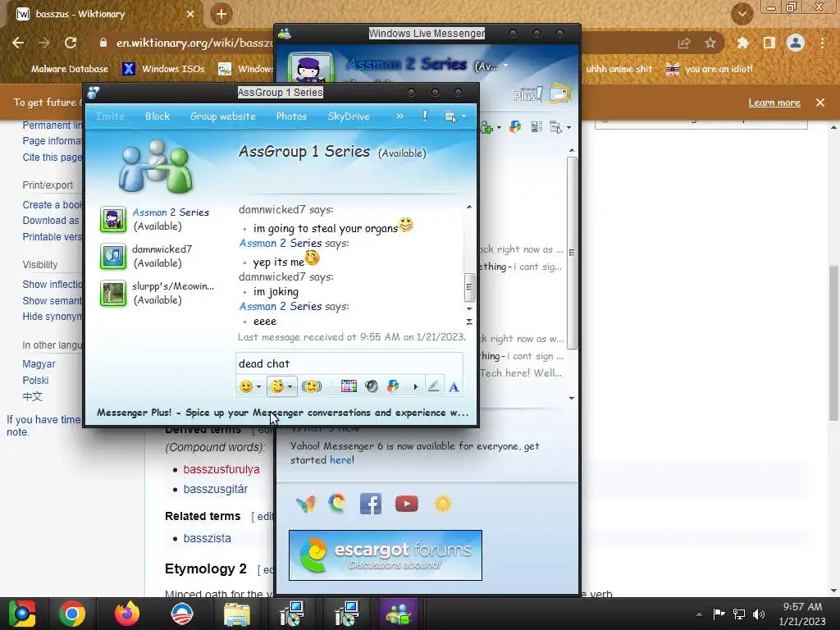Click the sun weather icon in Messenger footer
840x630 pixels.
(443, 504)
